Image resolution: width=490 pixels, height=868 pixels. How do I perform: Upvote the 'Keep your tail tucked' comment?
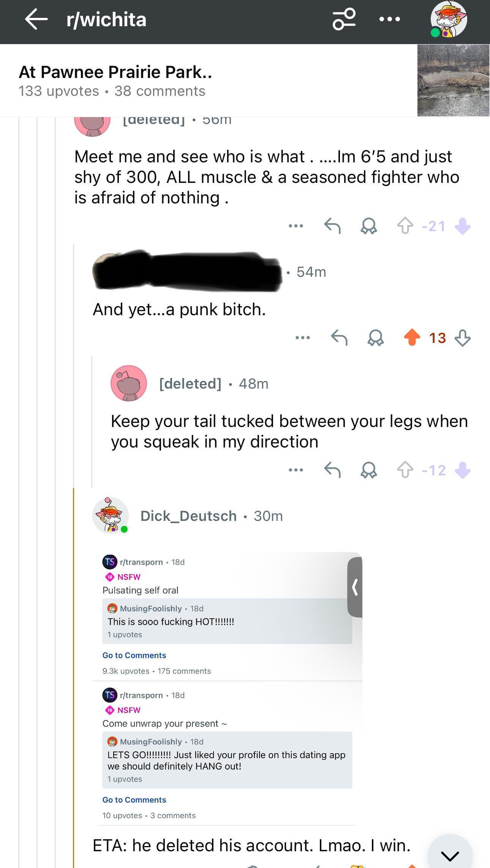(x=405, y=470)
